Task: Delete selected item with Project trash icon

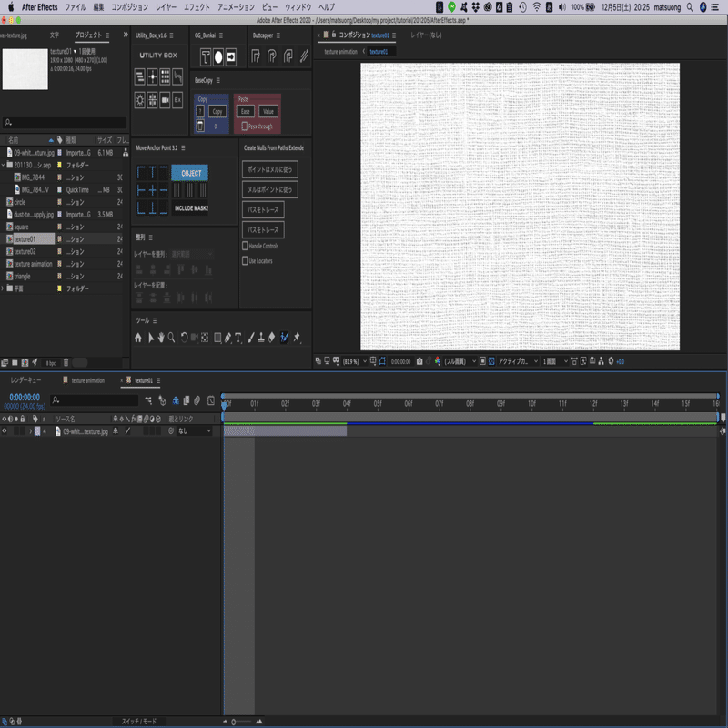Action: click(x=66, y=362)
